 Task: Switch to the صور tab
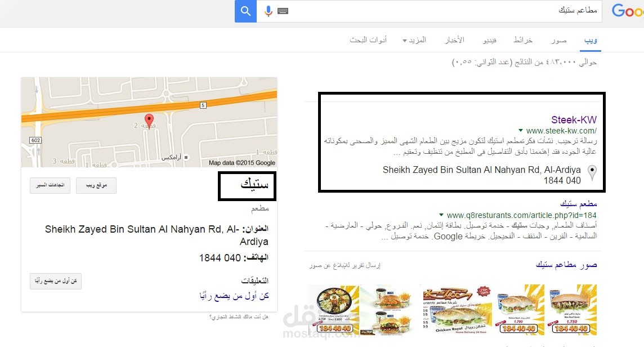tap(559, 40)
